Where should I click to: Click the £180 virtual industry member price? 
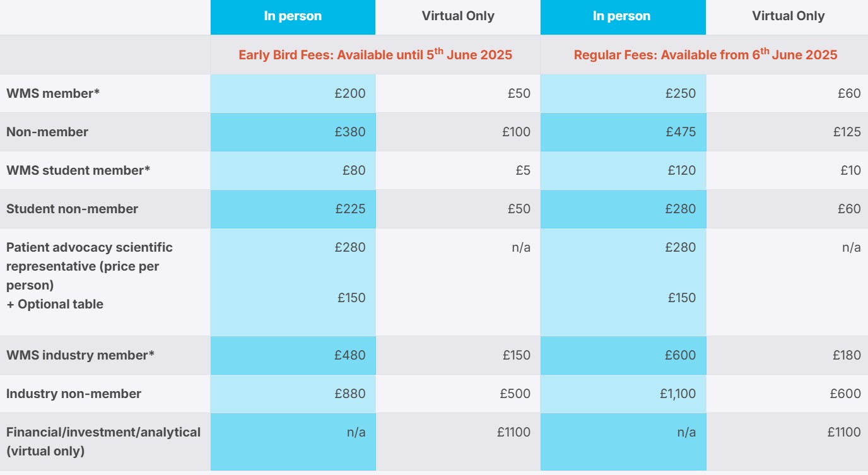point(847,355)
